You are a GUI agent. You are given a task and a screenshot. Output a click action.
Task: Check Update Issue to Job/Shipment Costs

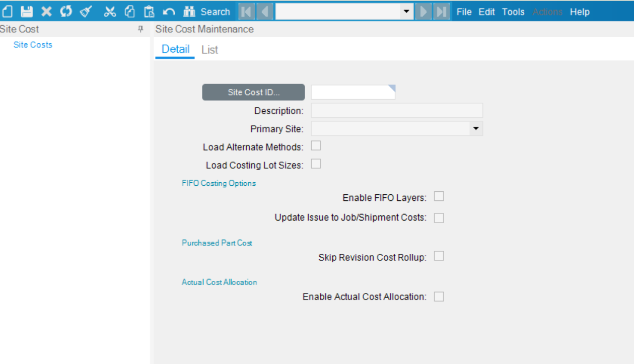click(439, 217)
